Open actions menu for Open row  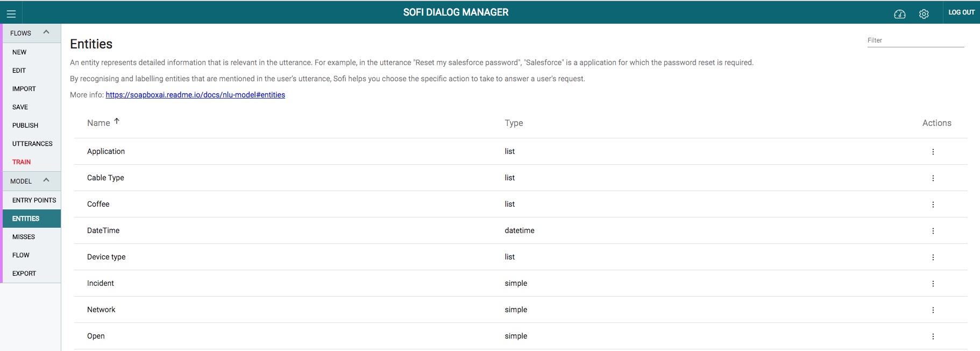933,336
